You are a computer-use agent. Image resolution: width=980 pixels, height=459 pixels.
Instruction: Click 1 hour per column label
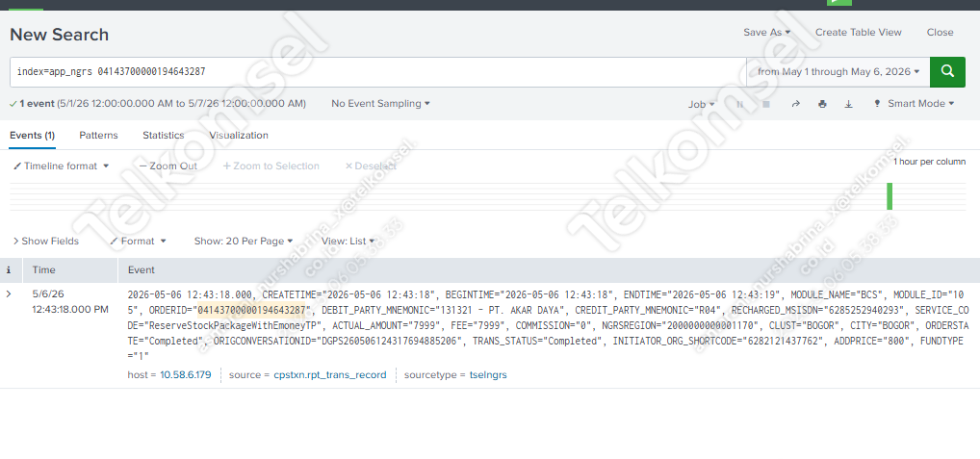(x=929, y=162)
